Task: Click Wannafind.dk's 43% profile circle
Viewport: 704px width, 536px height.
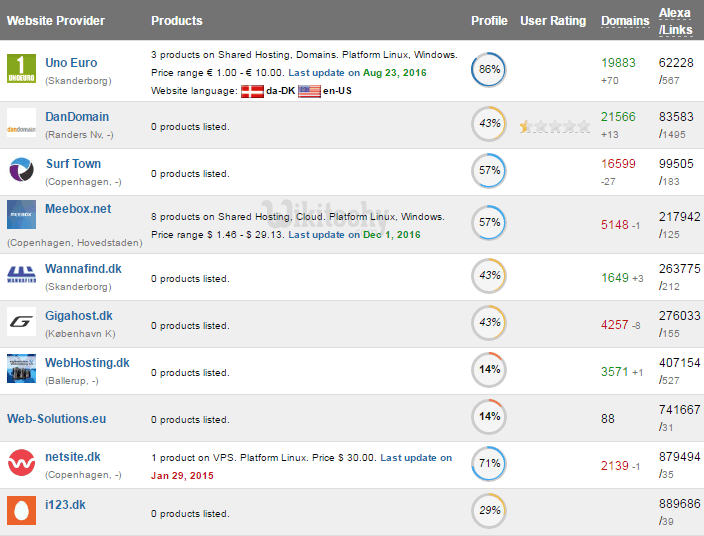Action: click(489, 276)
